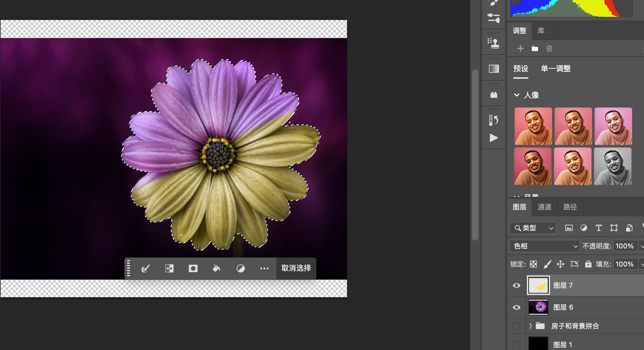Click the 不透明度 100% input field
Viewport: 644px width, 350px height.
point(624,246)
